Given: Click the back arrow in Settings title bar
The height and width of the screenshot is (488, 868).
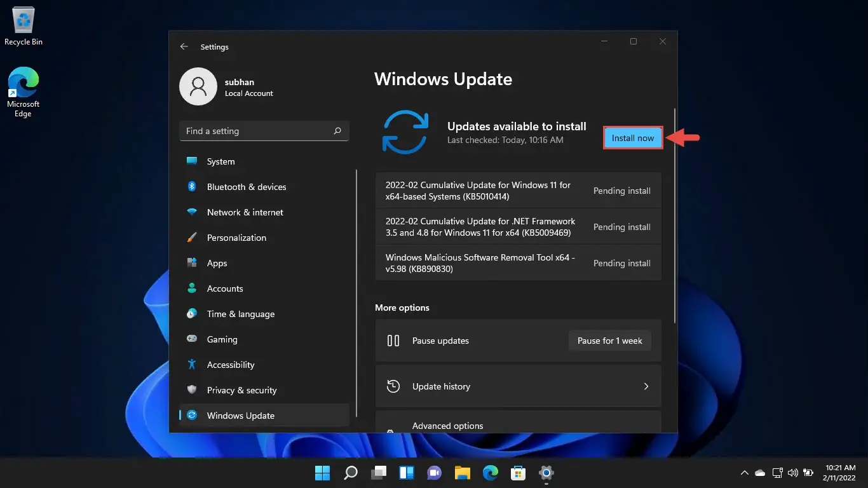Looking at the screenshot, I should [x=184, y=47].
